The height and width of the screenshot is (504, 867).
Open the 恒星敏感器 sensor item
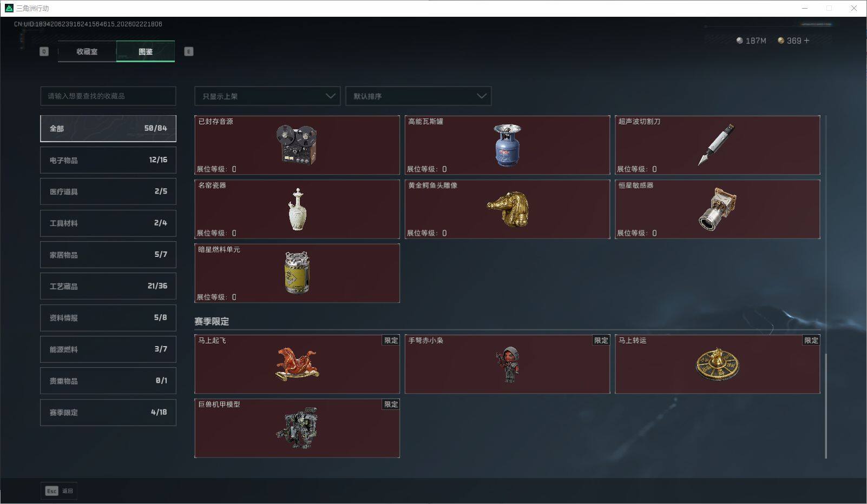pos(718,209)
